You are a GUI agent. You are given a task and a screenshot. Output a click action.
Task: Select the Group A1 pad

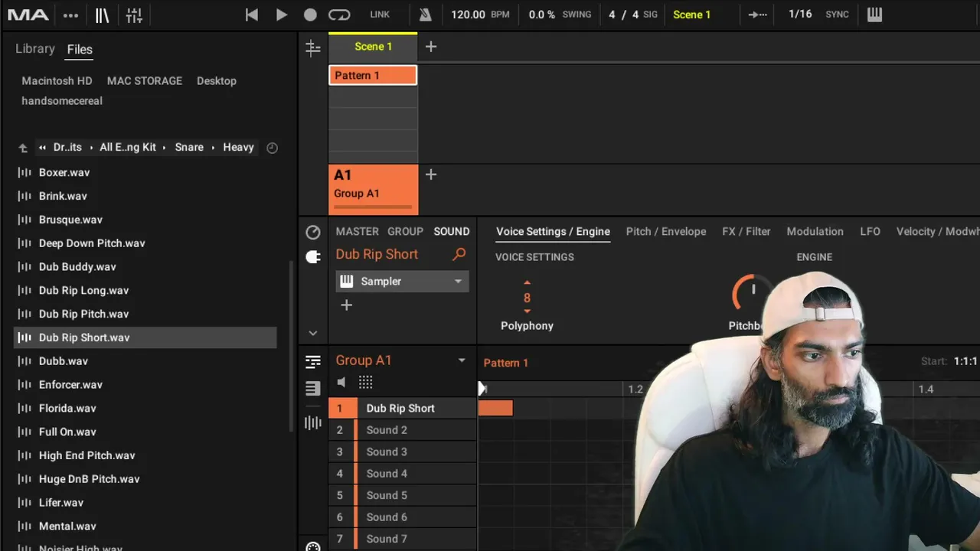[x=374, y=189]
